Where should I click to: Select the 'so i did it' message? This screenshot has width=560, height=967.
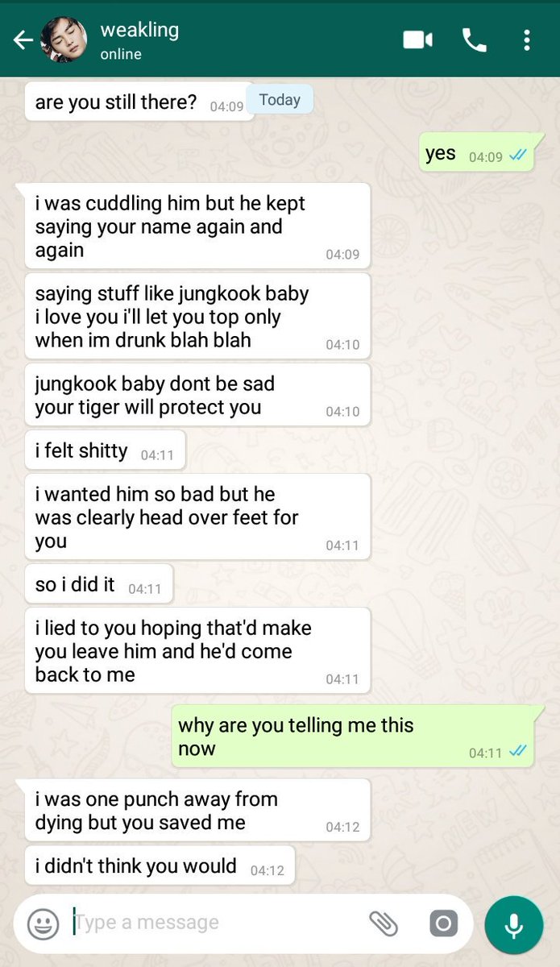[98, 584]
